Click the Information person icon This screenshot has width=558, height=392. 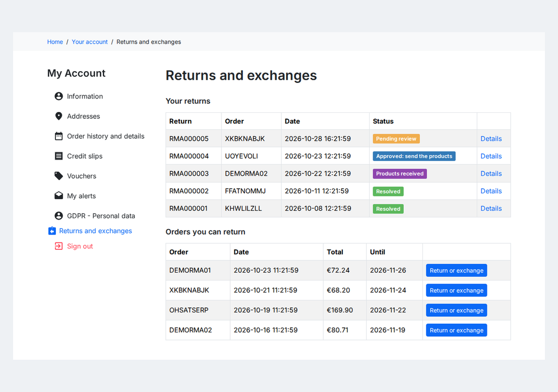59,96
